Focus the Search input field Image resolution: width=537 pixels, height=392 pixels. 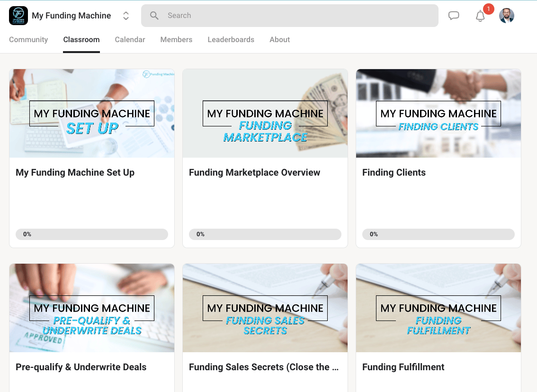click(x=290, y=16)
